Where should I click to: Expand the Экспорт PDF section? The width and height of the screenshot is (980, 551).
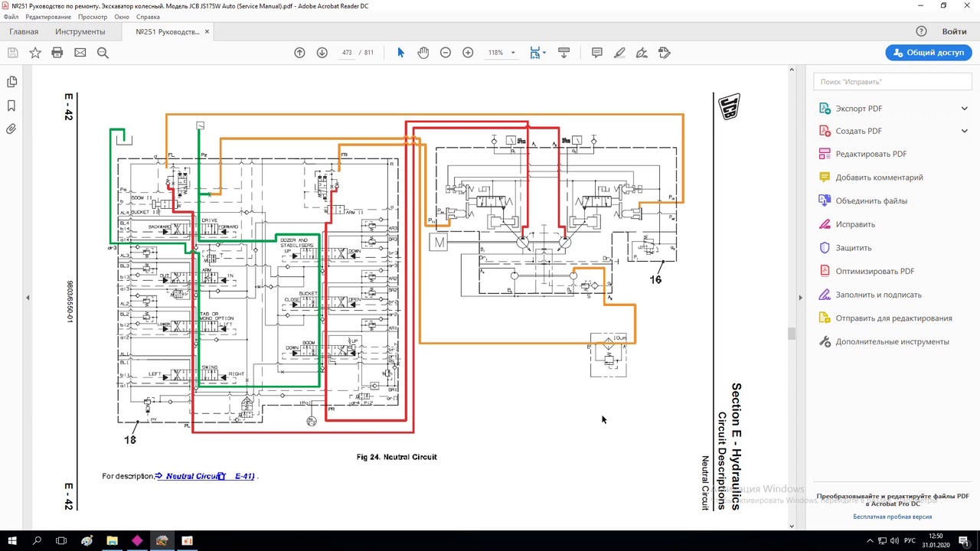pos(964,109)
